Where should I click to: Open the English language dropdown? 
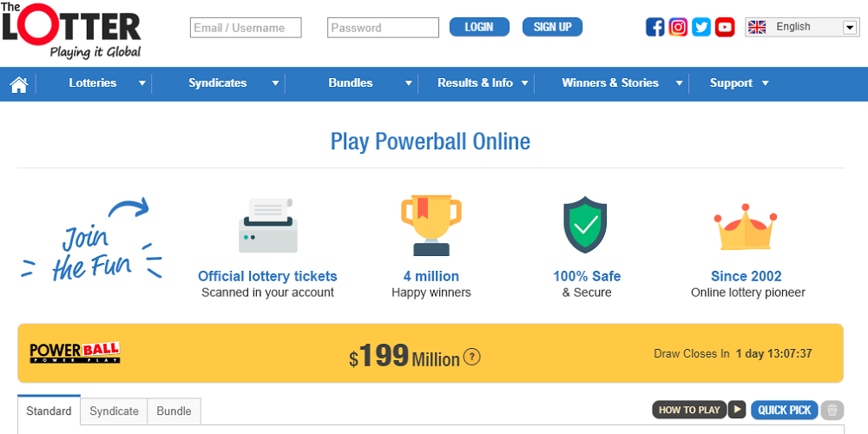(802, 28)
